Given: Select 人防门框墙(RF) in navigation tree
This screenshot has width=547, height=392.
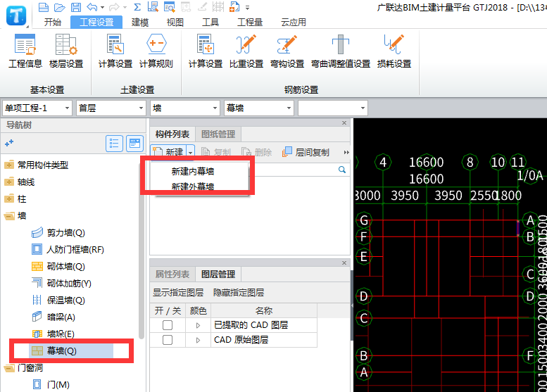Looking at the screenshot, I should [x=68, y=250].
